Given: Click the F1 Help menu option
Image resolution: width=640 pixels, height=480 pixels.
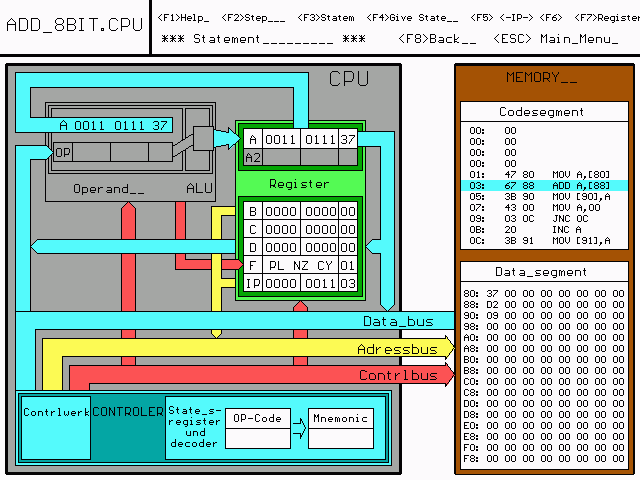Looking at the screenshot, I should [x=184, y=17].
